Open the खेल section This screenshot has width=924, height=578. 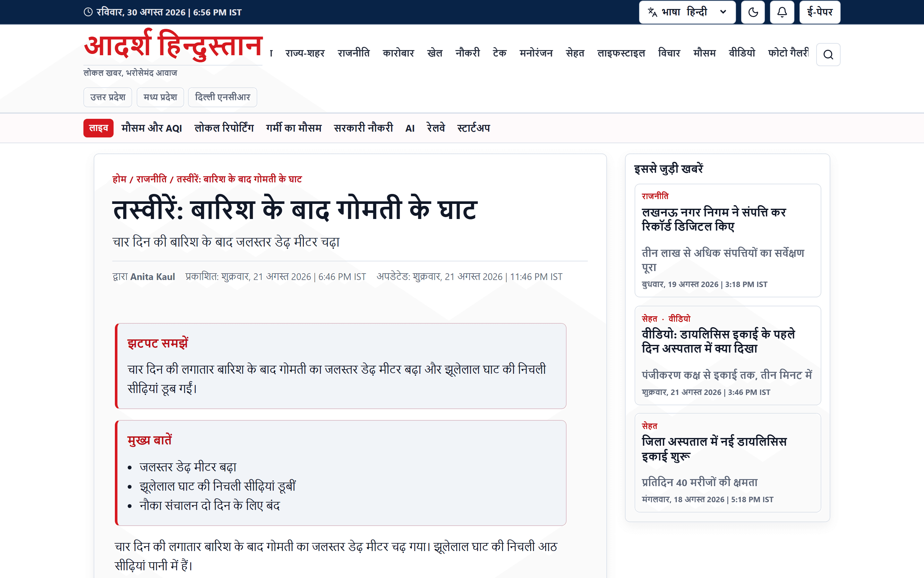coord(434,53)
